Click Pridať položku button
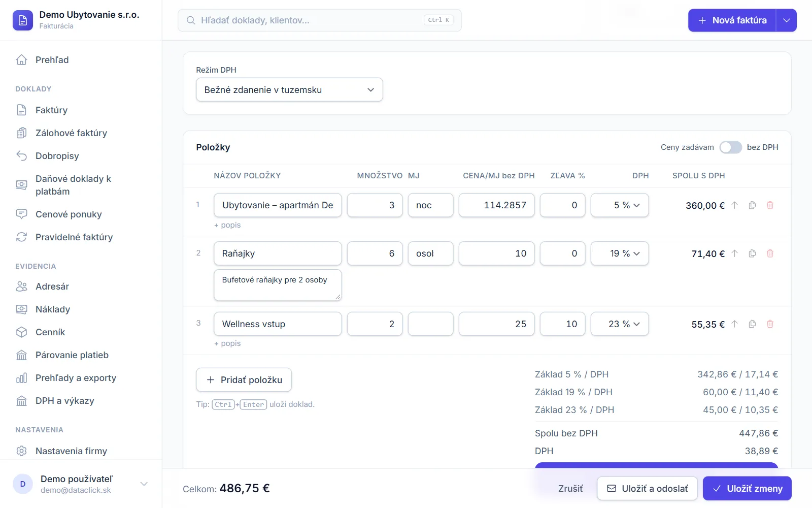 click(244, 380)
